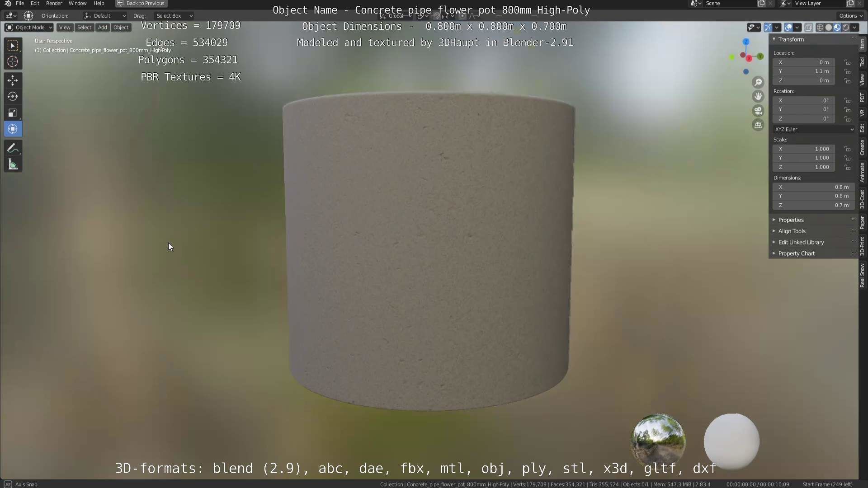
Task: Open the shading settings dropdown arrow
Action: 855,28
